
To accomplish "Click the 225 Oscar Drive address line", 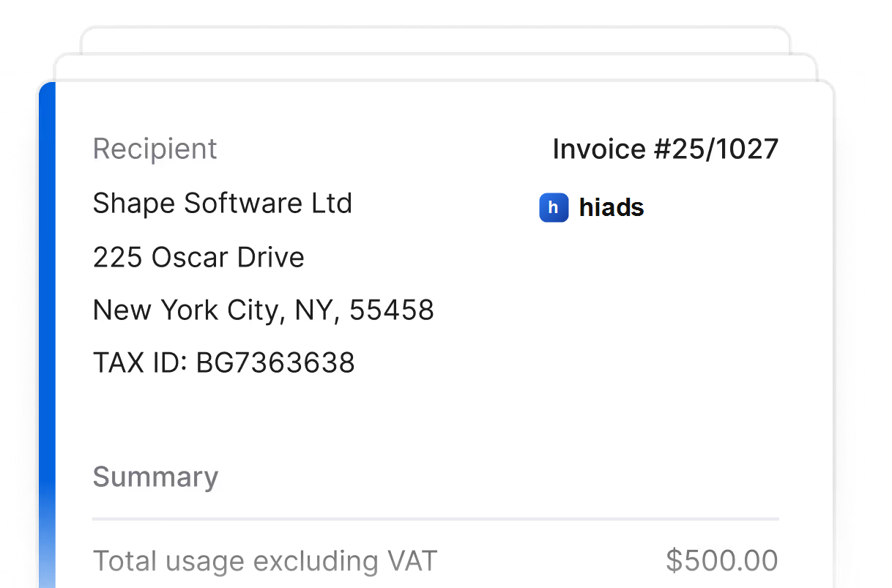I will (198, 257).
